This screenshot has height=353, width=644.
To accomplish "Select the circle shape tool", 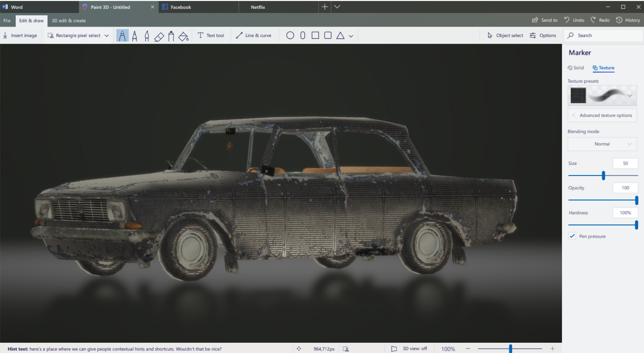I will click(x=290, y=35).
